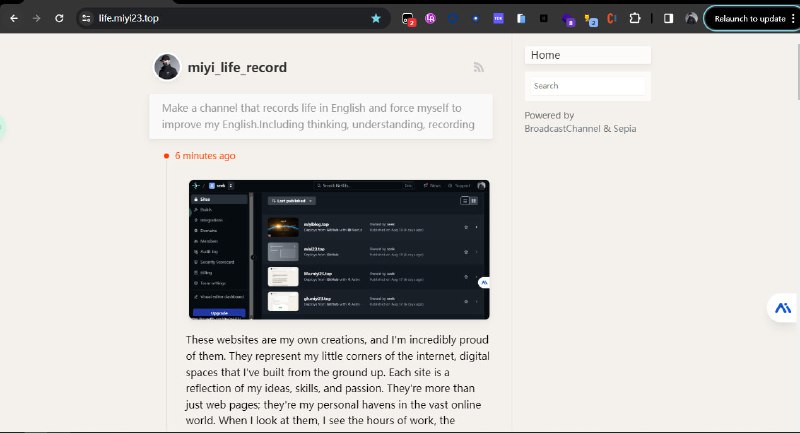Click the red-badged extension icon
Viewport: 800px width, 433px height.
click(x=408, y=18)
